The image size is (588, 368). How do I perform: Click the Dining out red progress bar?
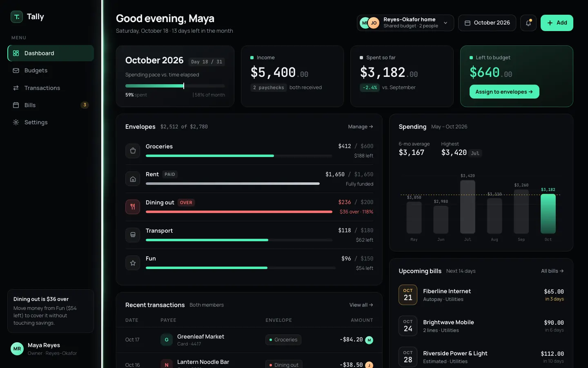coord(239,212)
